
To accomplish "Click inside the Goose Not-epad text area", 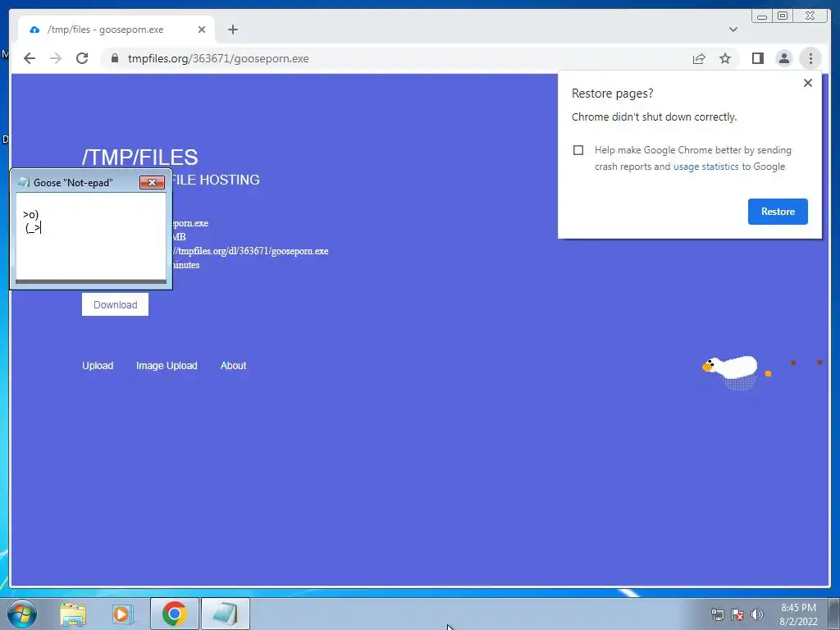I will 91,235.
